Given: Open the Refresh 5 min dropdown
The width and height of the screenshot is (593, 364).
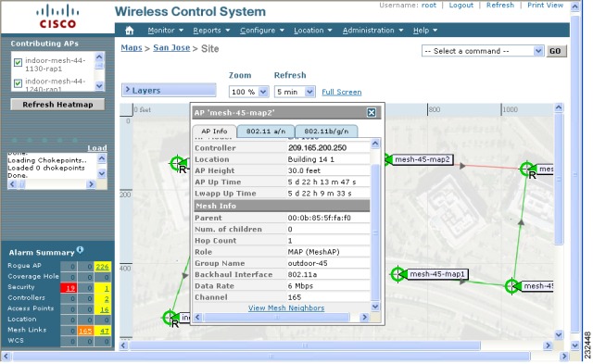Looking at the screenshot, I should coord(295,92).
